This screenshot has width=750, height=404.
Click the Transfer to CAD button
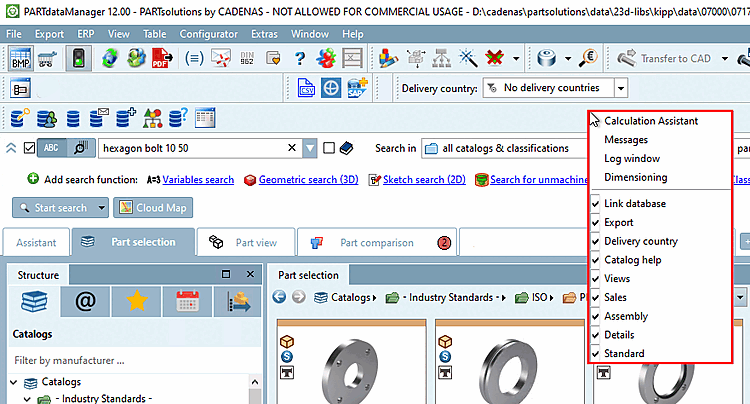tap(664, 59)
